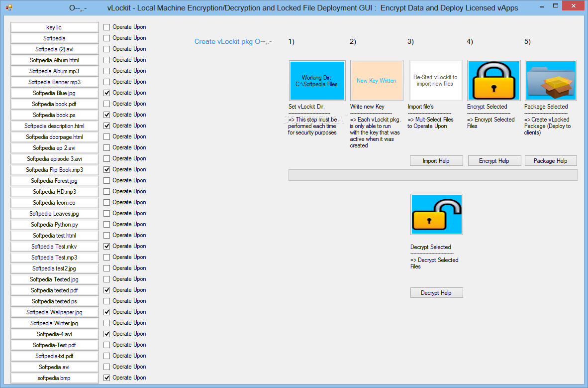588x388 pixels.
Task: Click the Working Dir blue tile
Action: (317, 80)
